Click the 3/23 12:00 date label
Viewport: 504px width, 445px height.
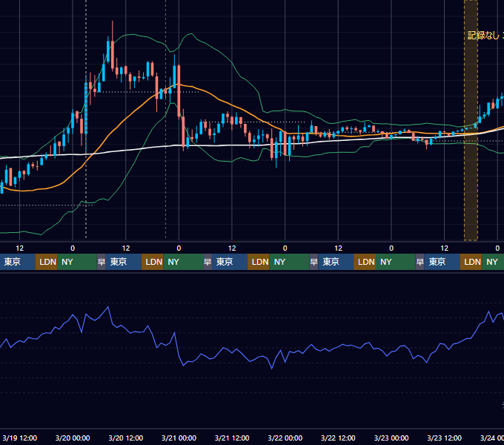point(444,438)
